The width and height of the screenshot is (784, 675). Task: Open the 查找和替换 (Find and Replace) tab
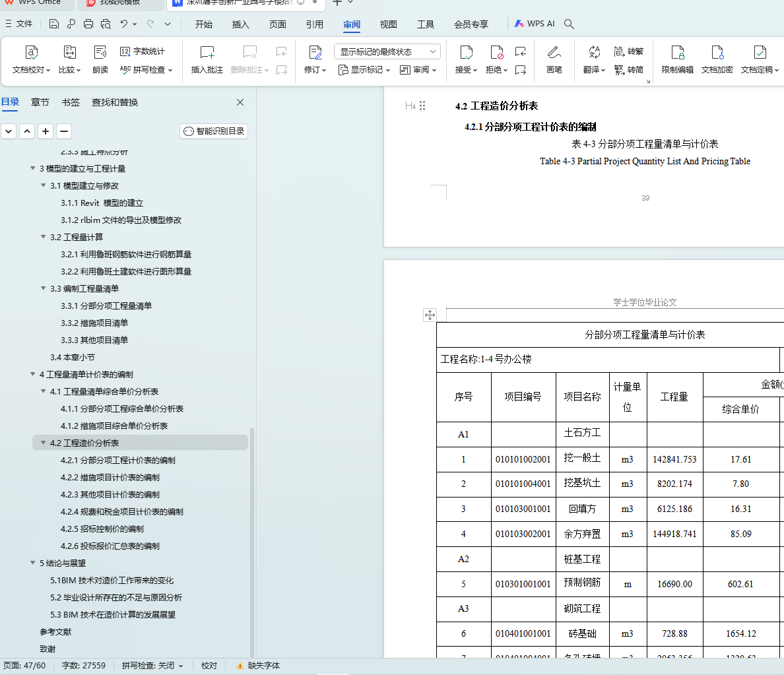click(115, 102)
